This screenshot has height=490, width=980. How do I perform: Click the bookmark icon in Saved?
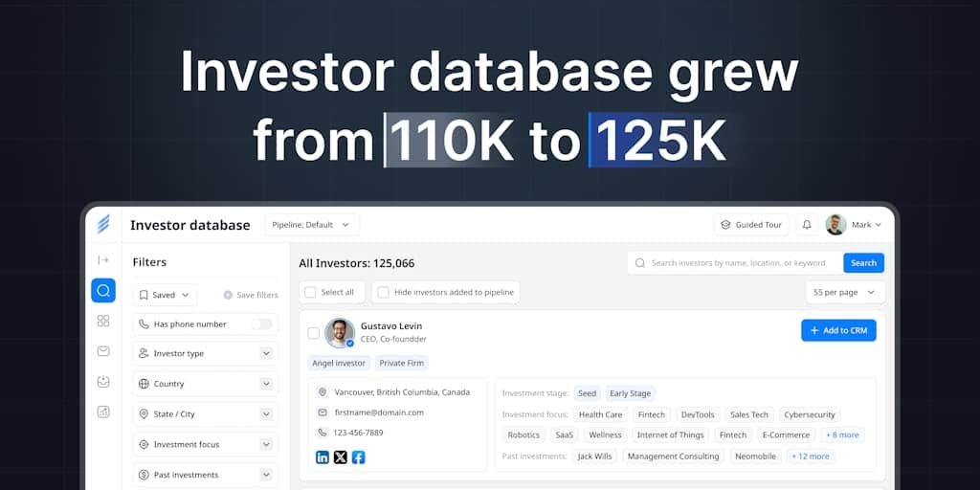[144, 295]
